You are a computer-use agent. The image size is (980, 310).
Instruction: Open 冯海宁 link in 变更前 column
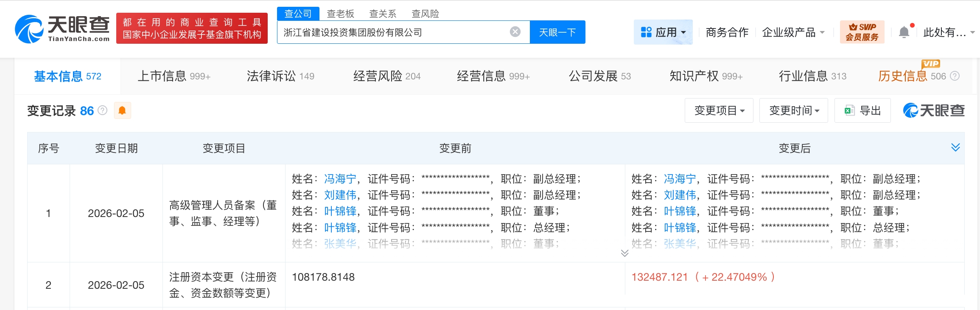coord(340,179)
